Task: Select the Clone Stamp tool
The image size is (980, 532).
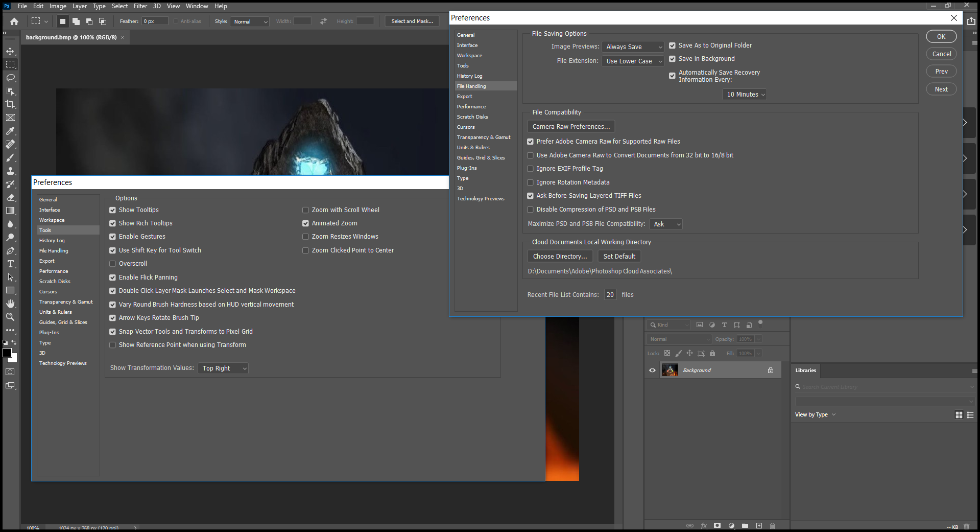Action: click(x=10, y=171)
